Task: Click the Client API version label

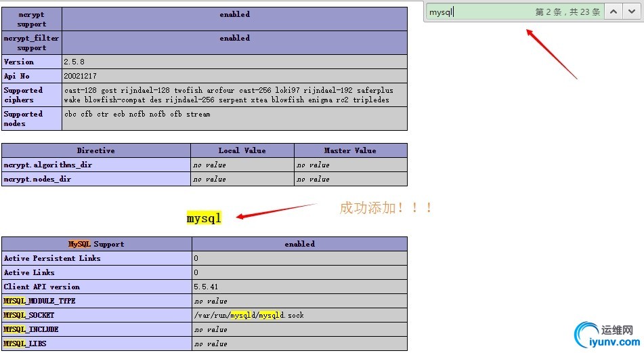Action: (42, 287)
